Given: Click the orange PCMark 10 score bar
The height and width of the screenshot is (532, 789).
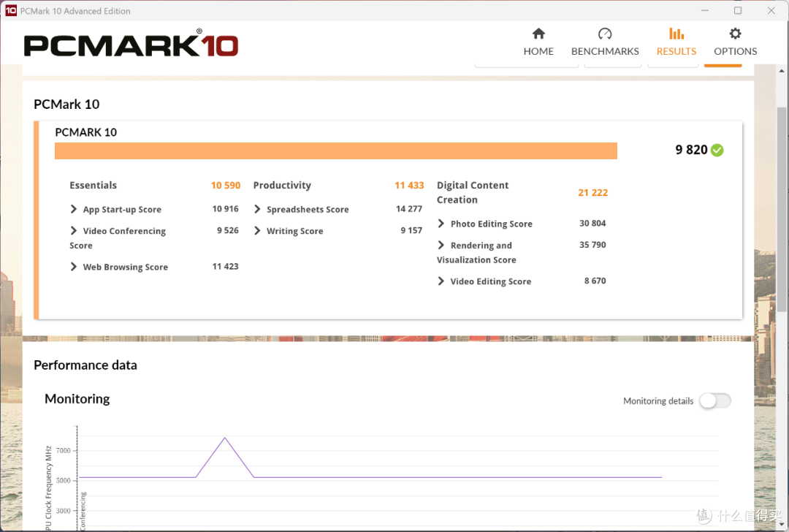Looking at the screenshot, I should [335, 151].
